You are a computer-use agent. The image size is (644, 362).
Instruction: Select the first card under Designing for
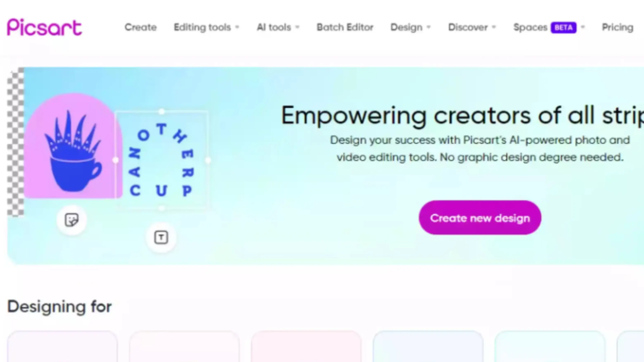62,347
